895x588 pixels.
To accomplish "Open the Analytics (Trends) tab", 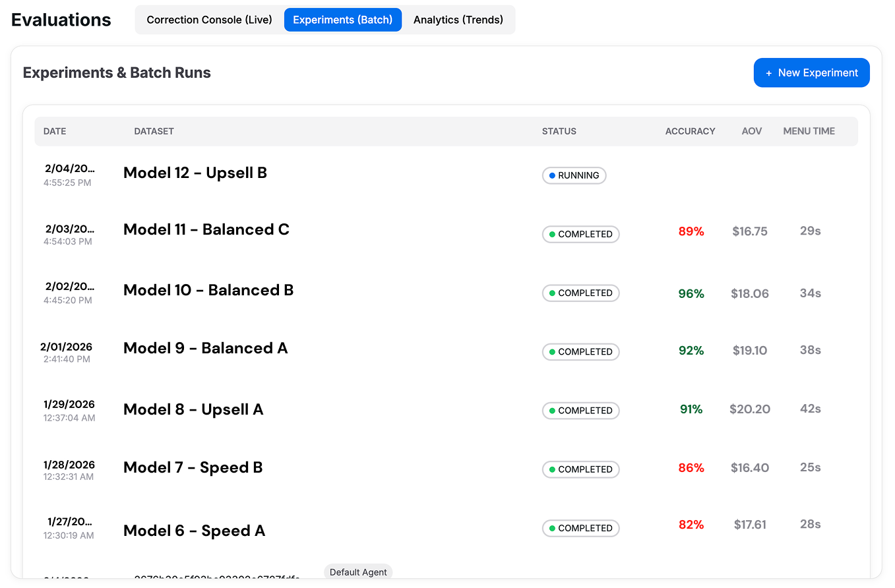I will pyautogui.click(x=458, y=20).
